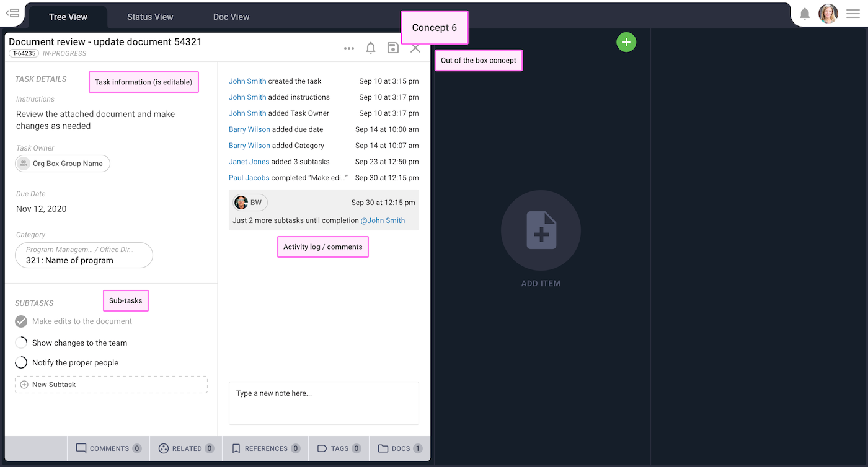The image size is (868, 467).
Task: Click the green plus button
Action: coord(626,42)
